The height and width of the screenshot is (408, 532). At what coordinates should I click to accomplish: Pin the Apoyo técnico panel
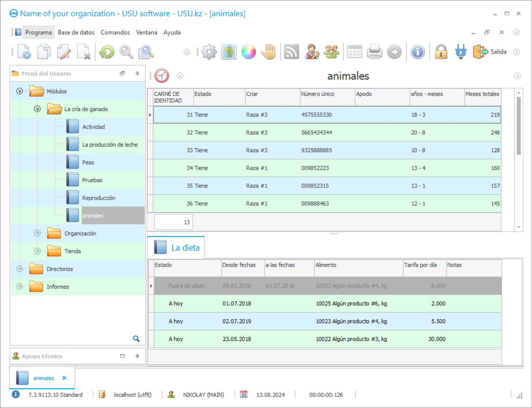[137, 356]
